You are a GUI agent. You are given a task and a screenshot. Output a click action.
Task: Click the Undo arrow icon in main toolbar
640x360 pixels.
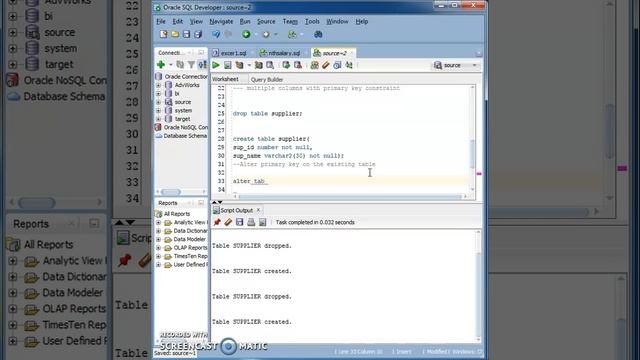(216, 34)
